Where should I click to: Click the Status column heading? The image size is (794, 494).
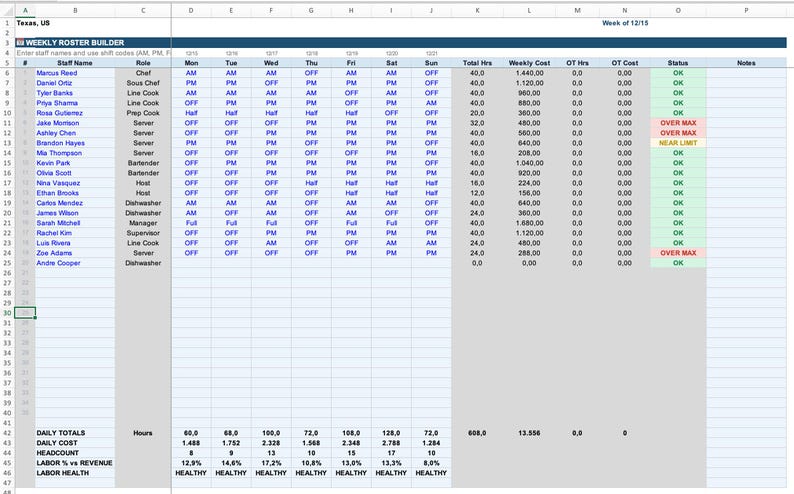pyautogui.click(x=678, y=63)
